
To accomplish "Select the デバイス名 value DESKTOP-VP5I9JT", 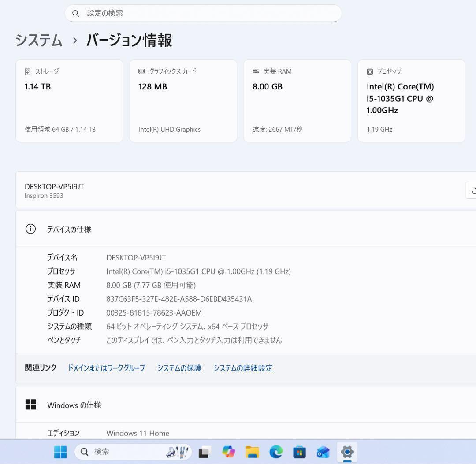I will coord(136,258).
